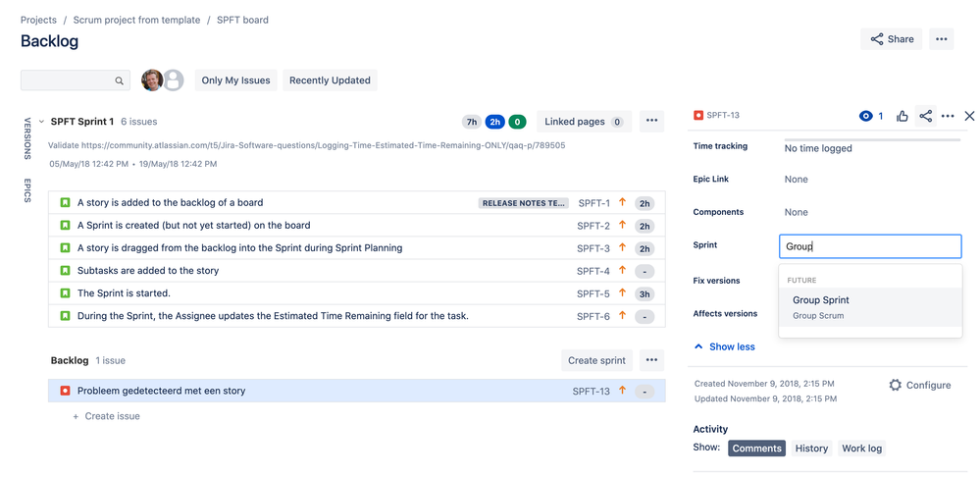The height and width of the screenshot is (477, 980).
Task: Select issue SPFT-1 story row
Action: 357,202
